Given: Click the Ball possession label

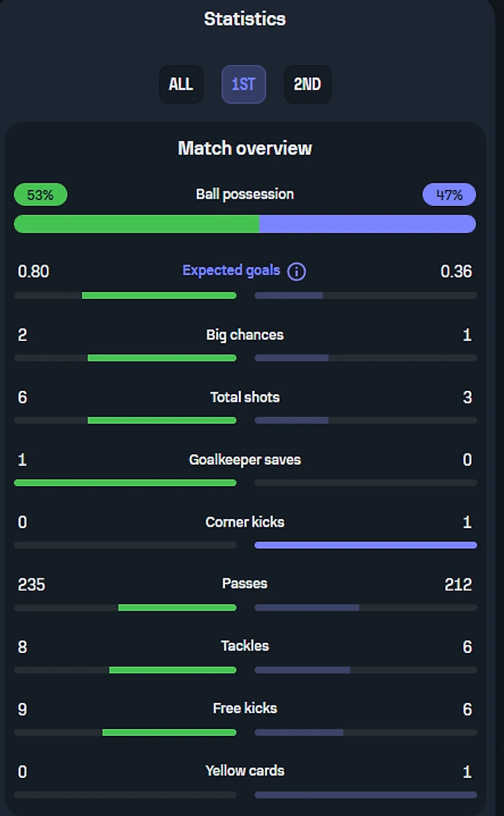Looking at the screenshot, I should (244, 194).
